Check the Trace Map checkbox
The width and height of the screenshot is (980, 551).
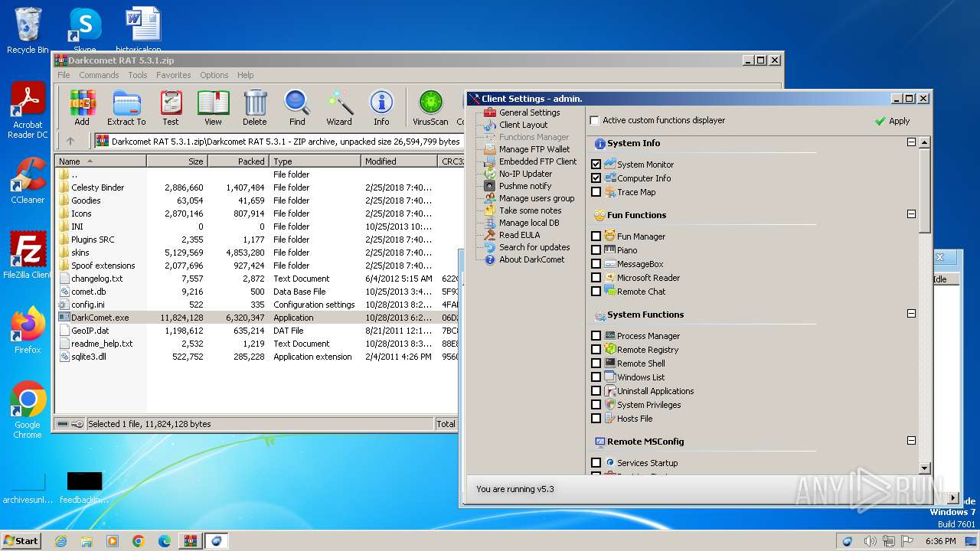click(x=596, y=192)
